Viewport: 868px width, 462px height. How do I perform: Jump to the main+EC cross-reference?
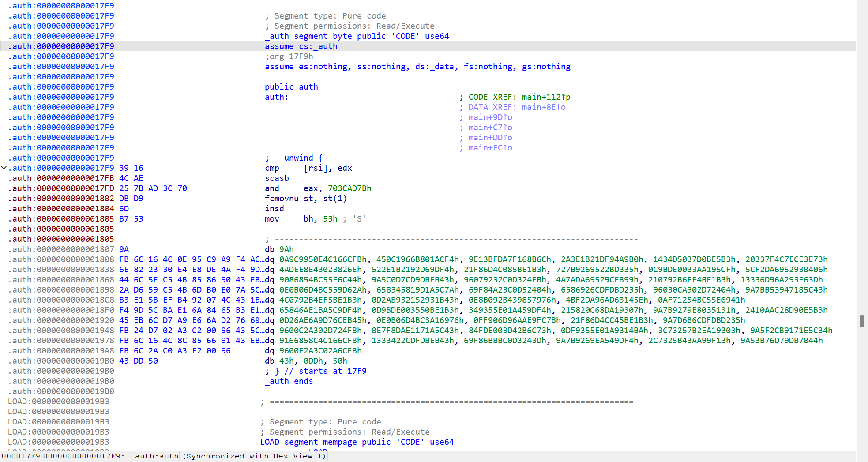click(490, 148)
